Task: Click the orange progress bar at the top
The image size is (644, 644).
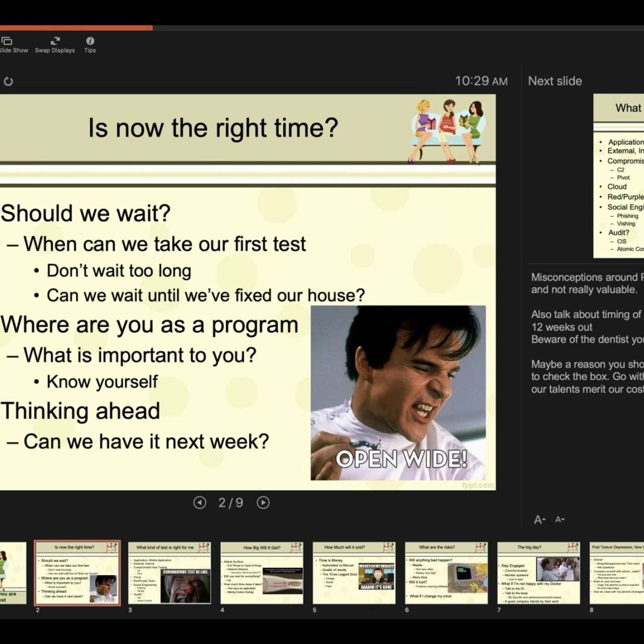Action: (76, 28)
